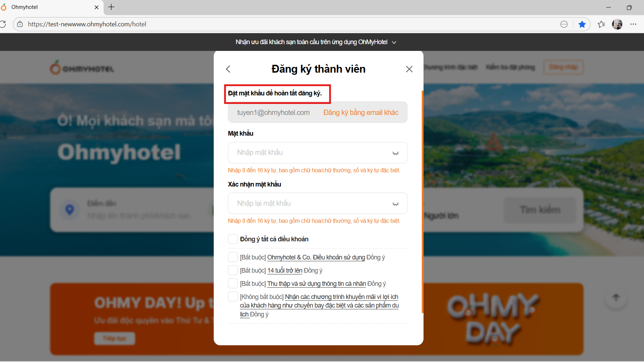This screenshot has width=644, height=362.
Task: Show password in the Xác nhận mật khẩu field
Action: [395, 204]
